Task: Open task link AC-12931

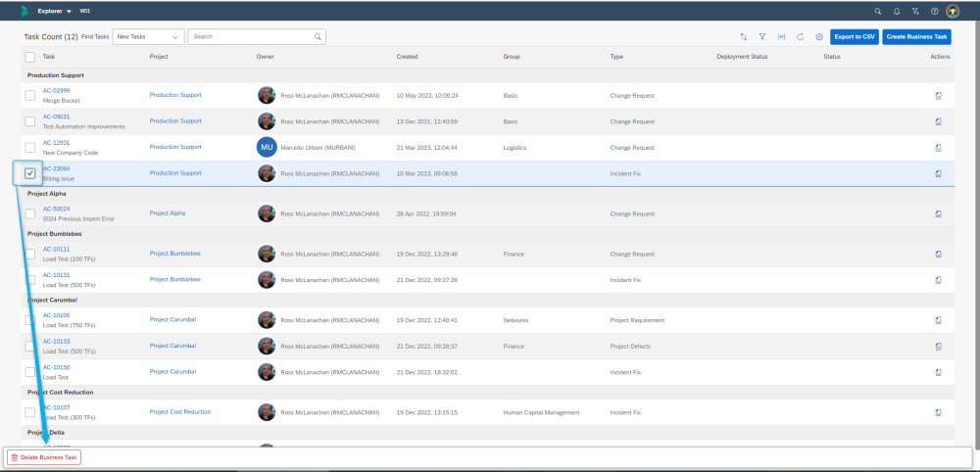Action: point(56,142)
